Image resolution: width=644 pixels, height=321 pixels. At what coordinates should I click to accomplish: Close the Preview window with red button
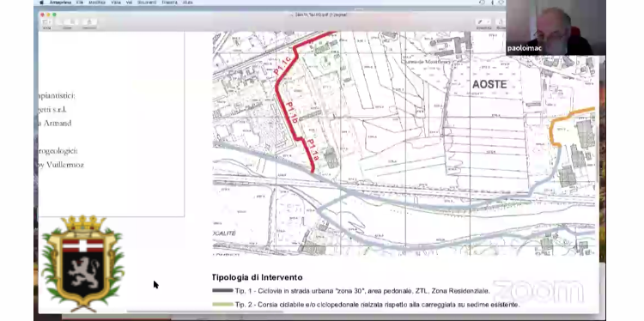tap(42, 15)
